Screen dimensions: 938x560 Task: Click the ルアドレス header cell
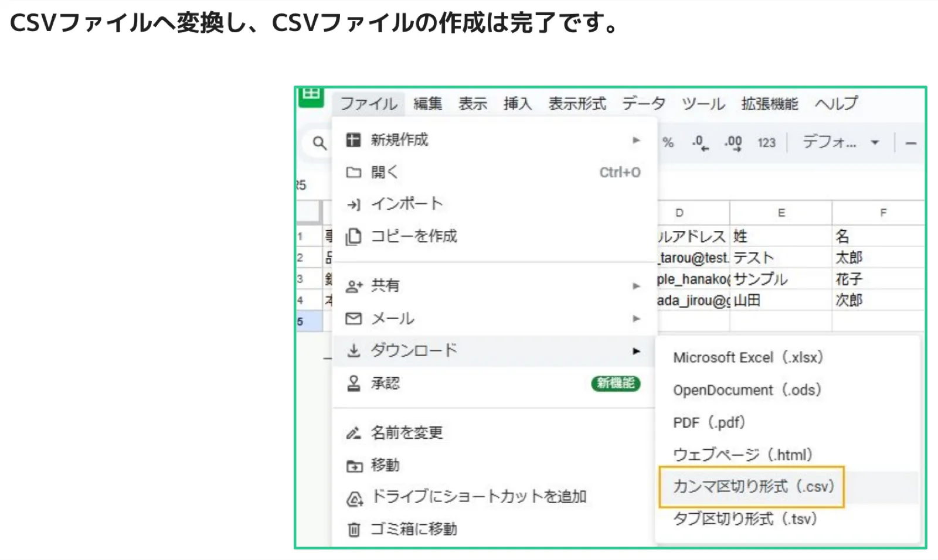coord(693,236)
